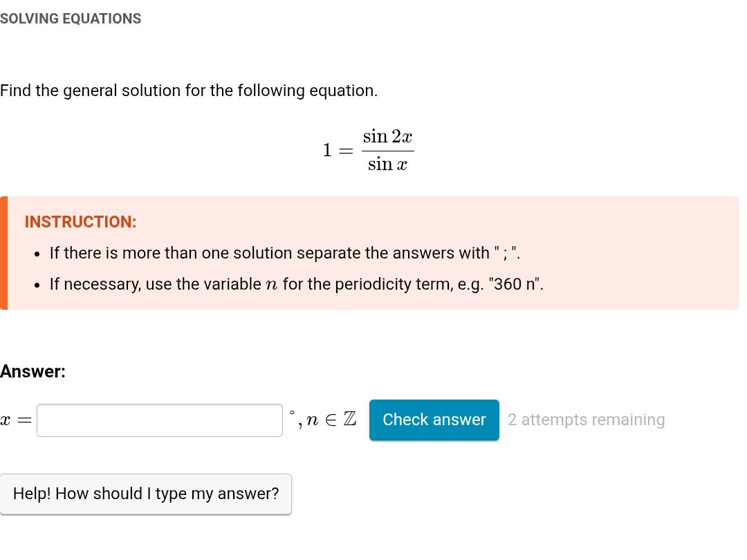Click the INSTRUCTION label in the orange box
This screenshot has height=560, width=747.
80,222
